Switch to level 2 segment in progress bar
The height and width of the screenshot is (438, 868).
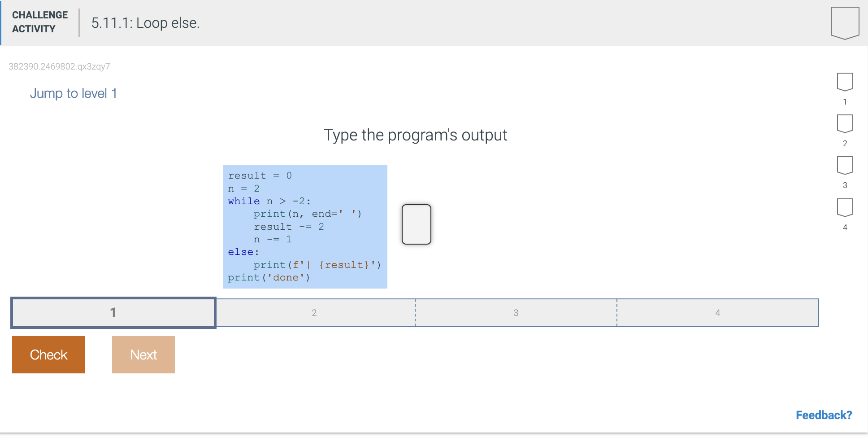[x=314, y=313]
